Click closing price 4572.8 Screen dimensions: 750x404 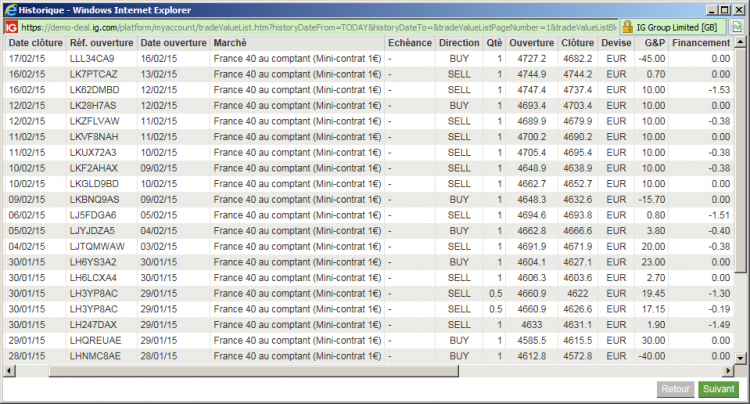(577, 356)
